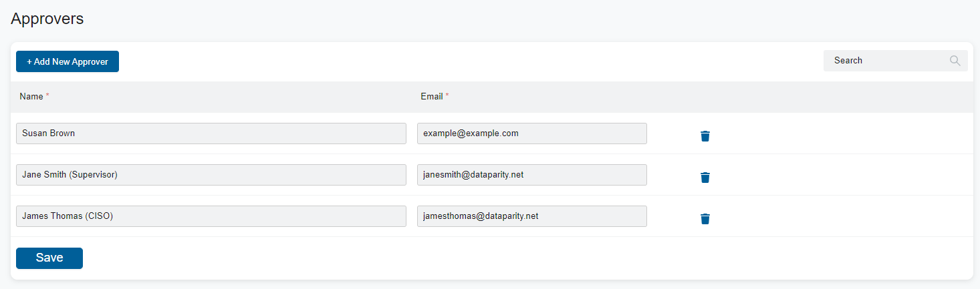Click the James Thomas (CISO) name field
This screenshot has width=980, height=289.
[211, 216]
